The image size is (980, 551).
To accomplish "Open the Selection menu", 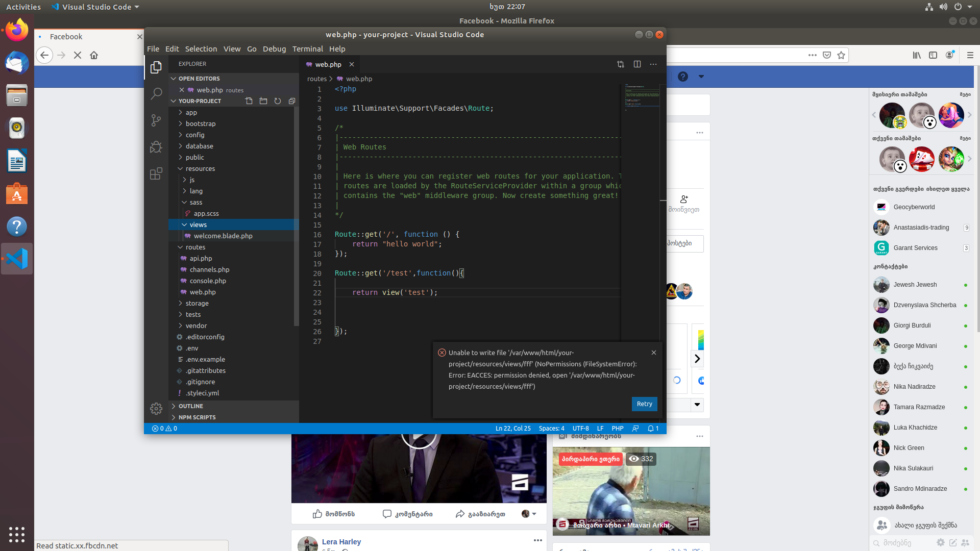I will pos(201,49).
